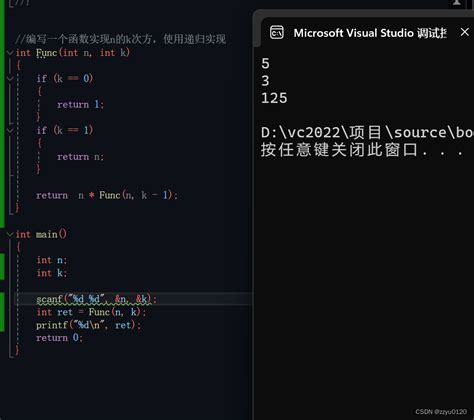Collapse the Func function fold chevron

(x=10, y=53)
